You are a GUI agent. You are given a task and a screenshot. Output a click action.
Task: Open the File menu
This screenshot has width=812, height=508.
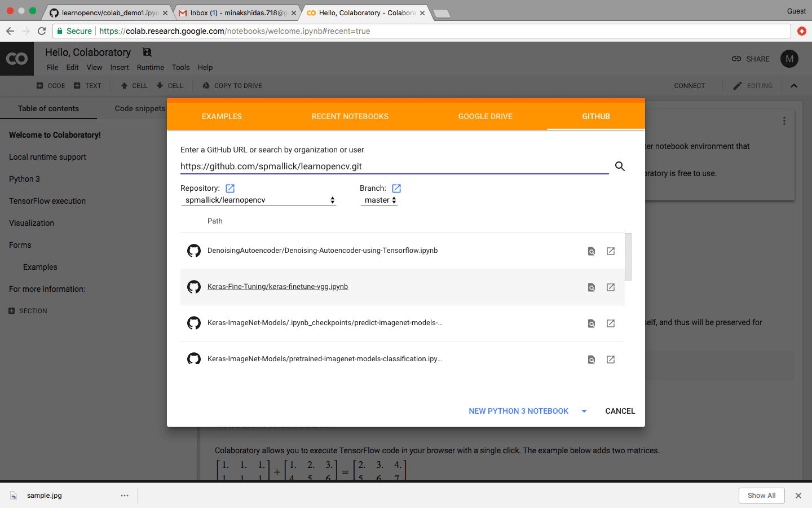[x=52, y=67]
